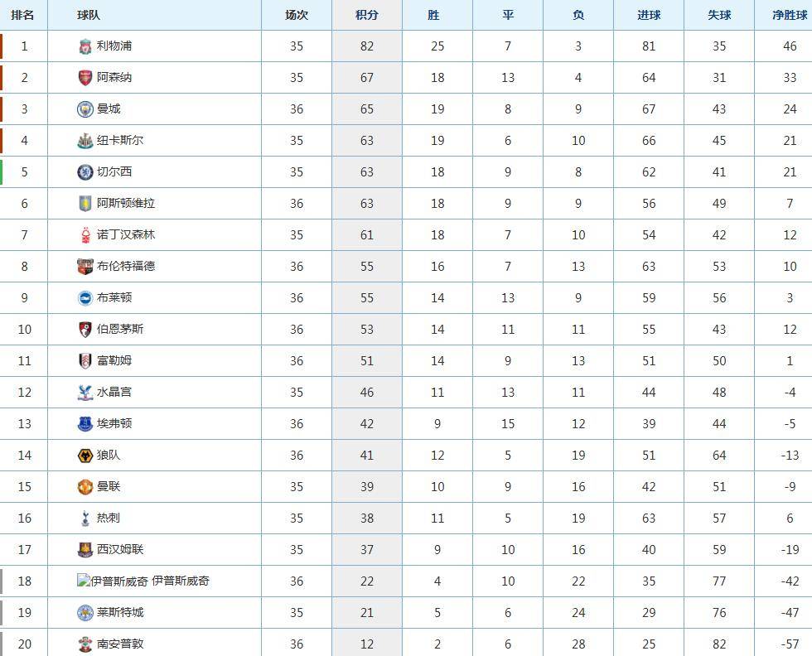Screen dimensions: 812x656
Task: Click the Tottenham club crest icon
Action: pyautogui.click(x=85, y=519)
